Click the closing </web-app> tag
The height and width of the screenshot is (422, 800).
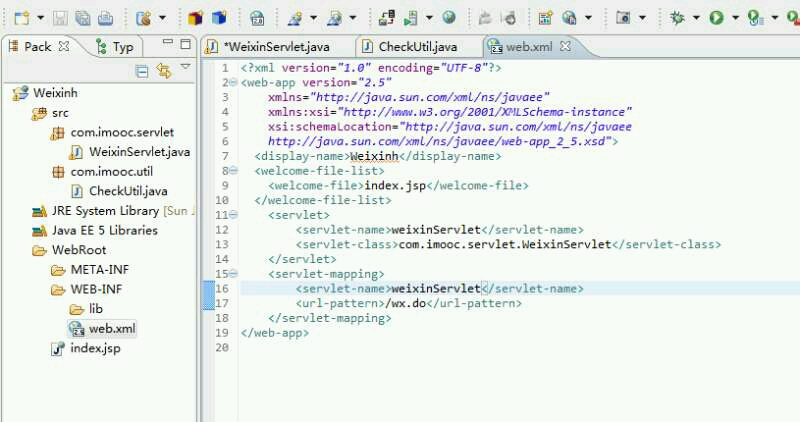click(275, 333)
